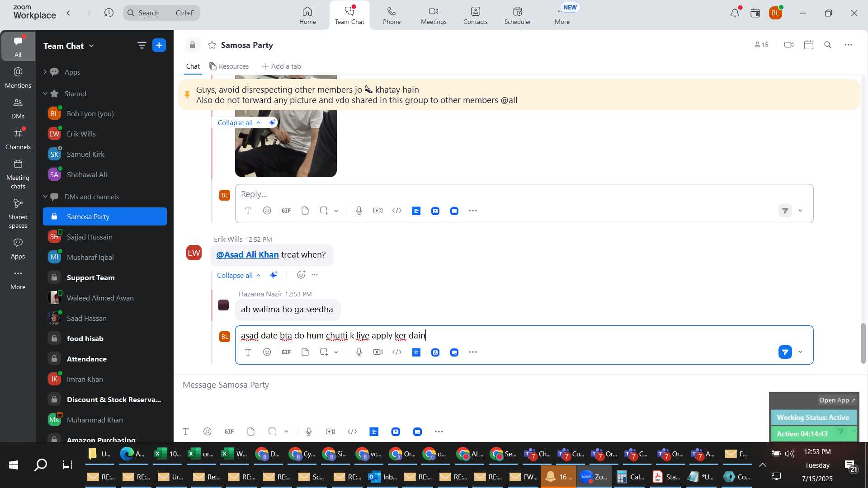Collapse the Starred section
This screenshot has width=868, height=488.
click(45, 94)
